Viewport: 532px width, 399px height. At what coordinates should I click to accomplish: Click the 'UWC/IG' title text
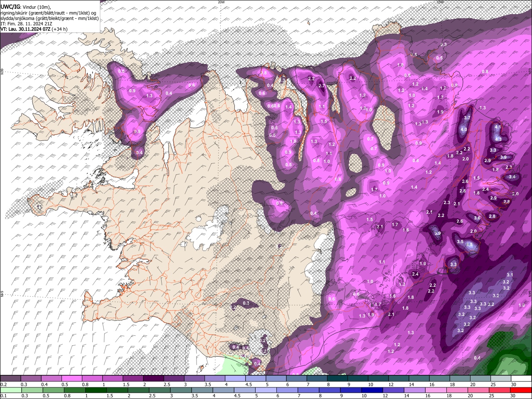tap(10, 7)
